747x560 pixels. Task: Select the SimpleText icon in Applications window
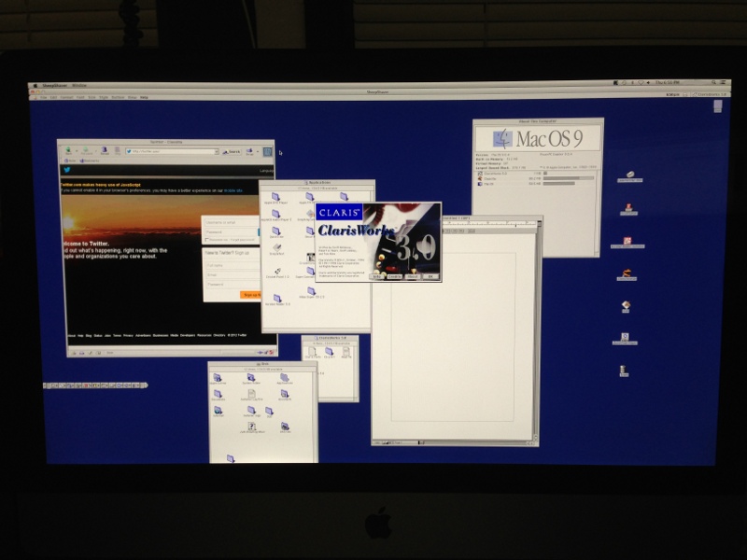click(276, 247)
